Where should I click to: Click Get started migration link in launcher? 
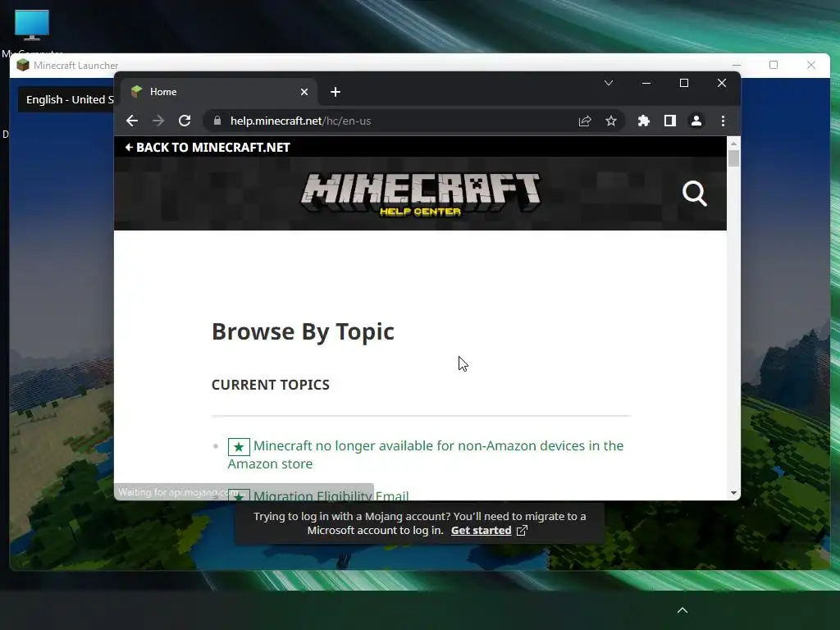point(481,531)
